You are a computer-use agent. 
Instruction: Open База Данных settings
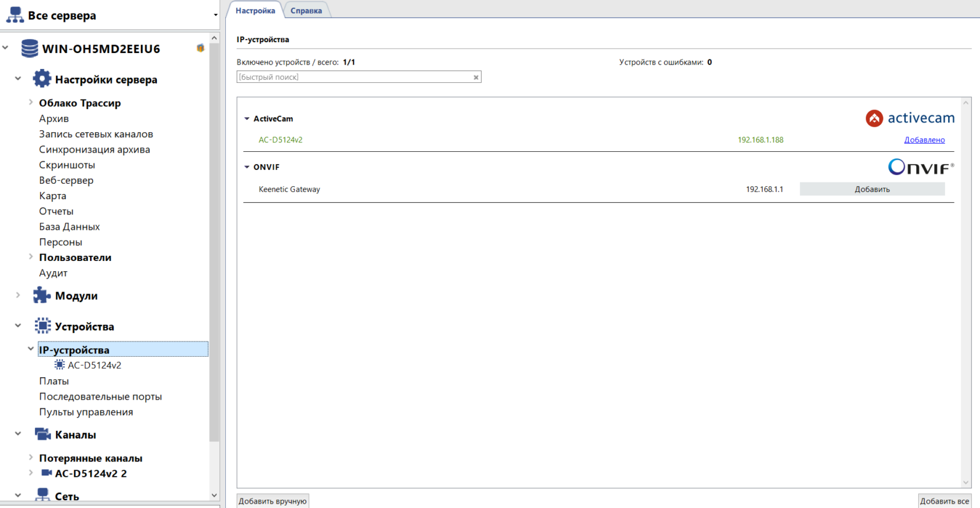click(70, 227)
